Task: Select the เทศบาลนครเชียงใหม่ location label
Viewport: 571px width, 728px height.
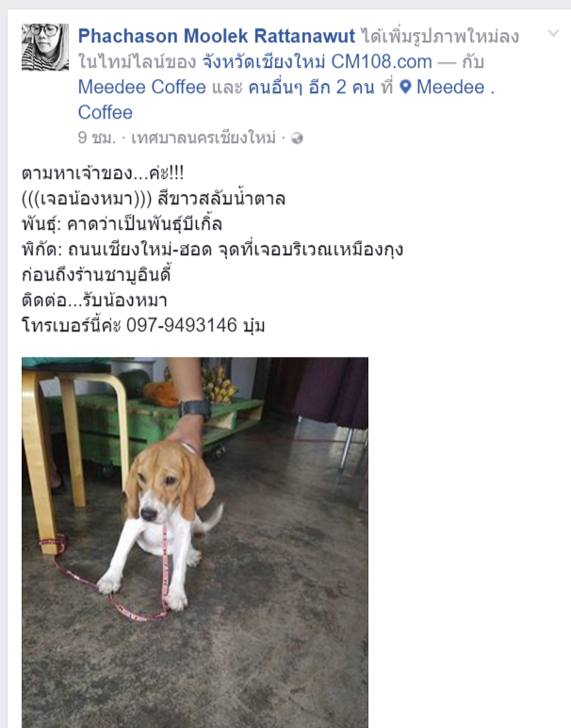Action: pos(204,138)
